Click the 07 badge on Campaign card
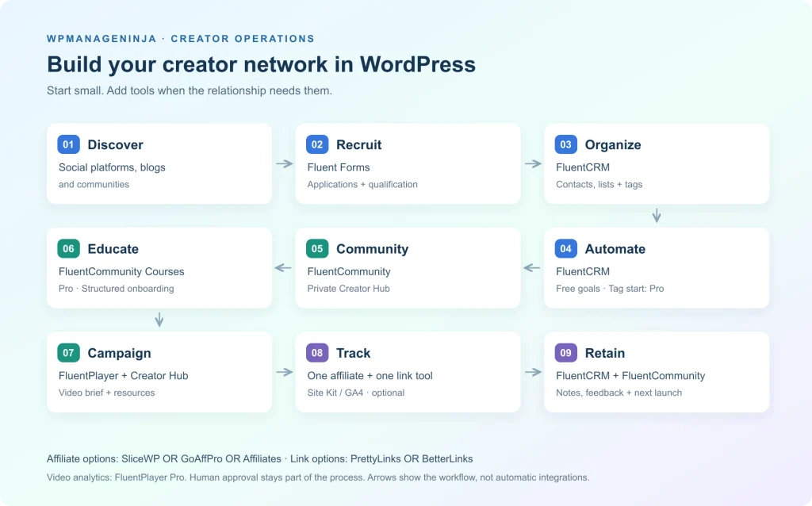This screenshot has height=506, width=812. [x=68, y=353]
